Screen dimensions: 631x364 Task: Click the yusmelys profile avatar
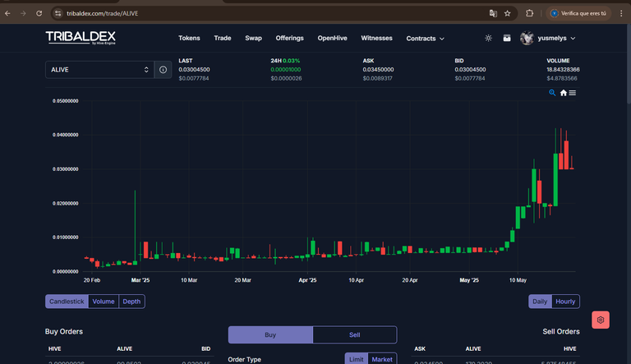(527, 38)
